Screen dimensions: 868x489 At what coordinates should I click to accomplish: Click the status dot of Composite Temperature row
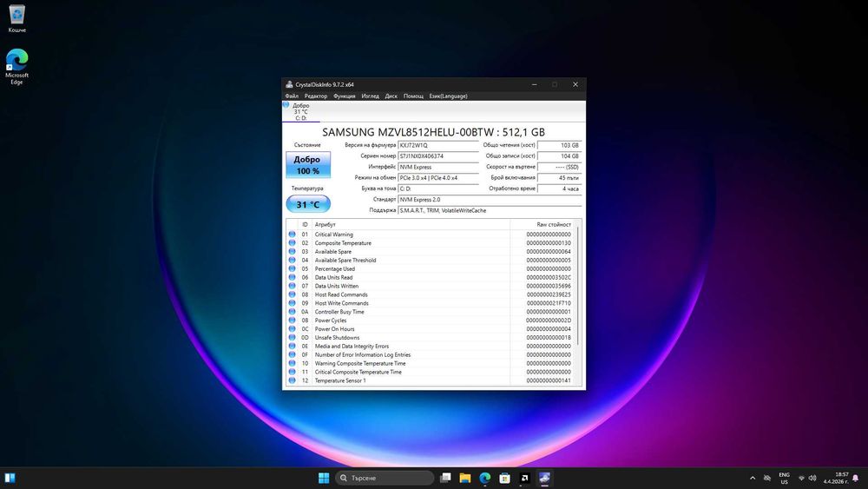(x=292, y=243)
